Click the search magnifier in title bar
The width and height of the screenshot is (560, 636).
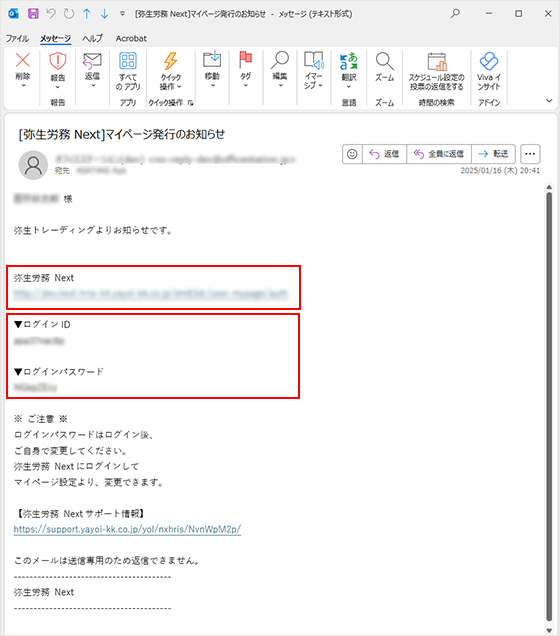pyautogui.click(x=455, y=13)
